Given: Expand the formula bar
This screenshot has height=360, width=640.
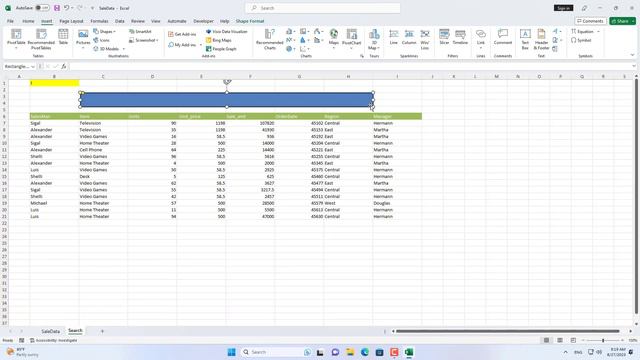Looking at the screenshot, I should pyautogui.click(x=634, y=66).
